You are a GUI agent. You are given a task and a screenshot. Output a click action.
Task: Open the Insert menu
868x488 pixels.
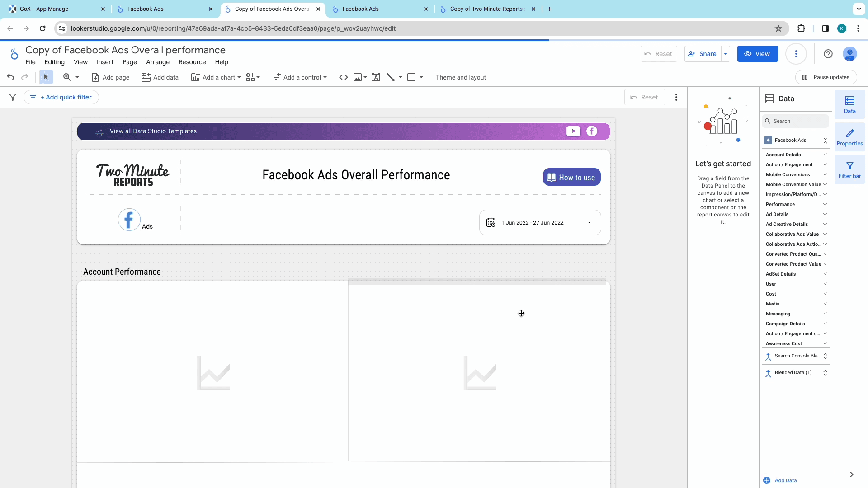pos(105,62)
